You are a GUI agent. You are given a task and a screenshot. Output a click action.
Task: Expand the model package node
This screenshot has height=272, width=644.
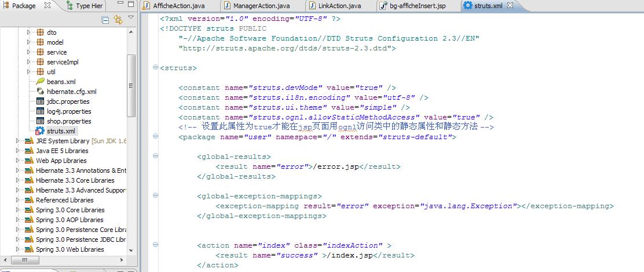28,42
